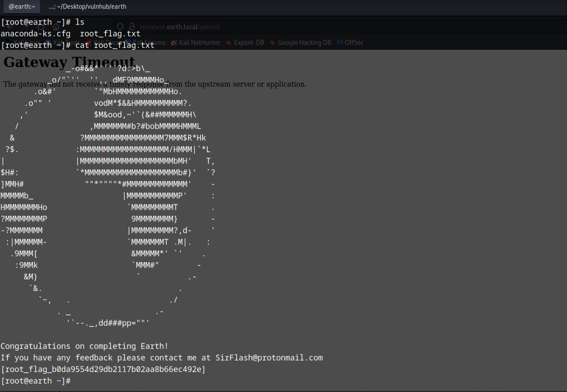
Task: Open the Google Hacking DB bookmark
Action: (x=304, y=42)
